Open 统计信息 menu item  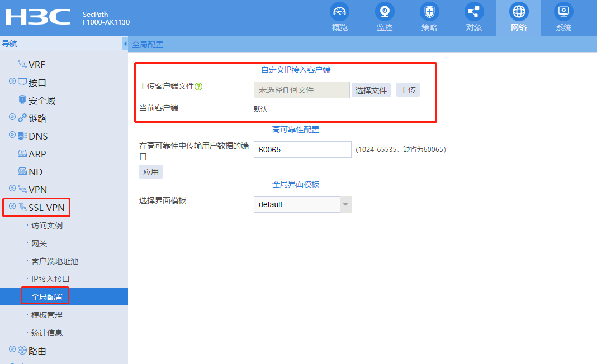[x=47, y=333]
